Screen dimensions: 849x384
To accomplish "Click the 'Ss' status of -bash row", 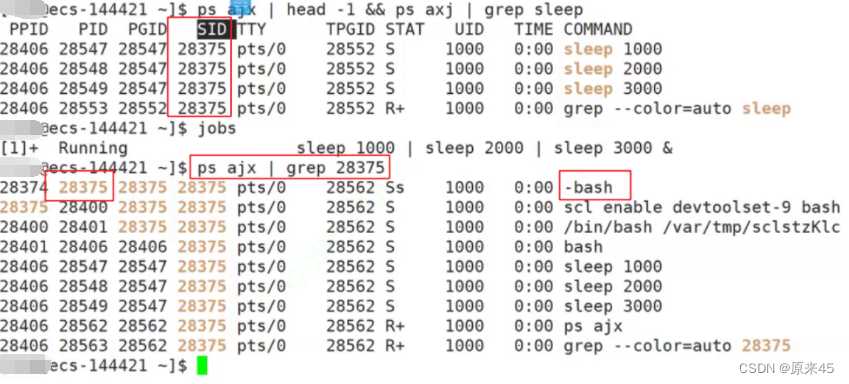I will [395, 187].
